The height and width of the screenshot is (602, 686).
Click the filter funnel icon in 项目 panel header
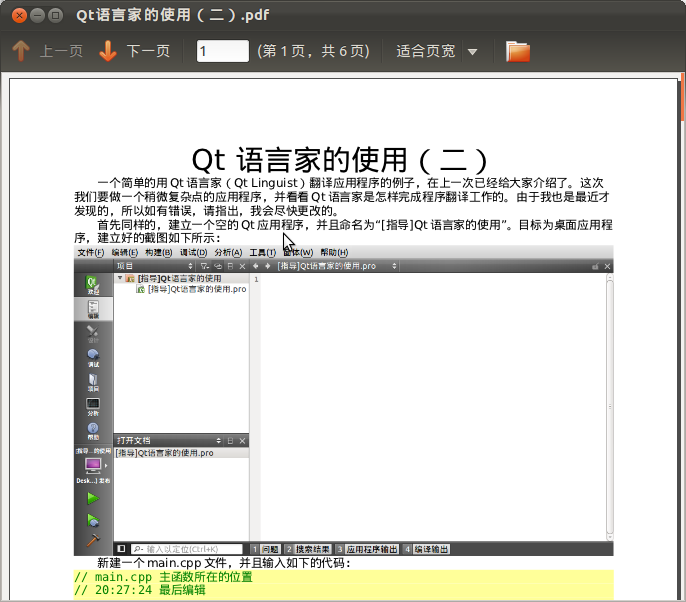[204, 266]
